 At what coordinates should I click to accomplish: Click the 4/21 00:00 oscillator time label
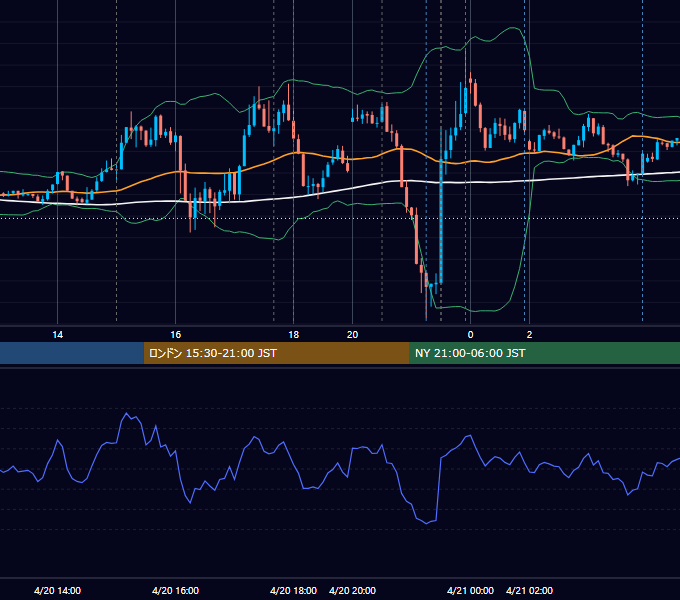tap(470, 590)
